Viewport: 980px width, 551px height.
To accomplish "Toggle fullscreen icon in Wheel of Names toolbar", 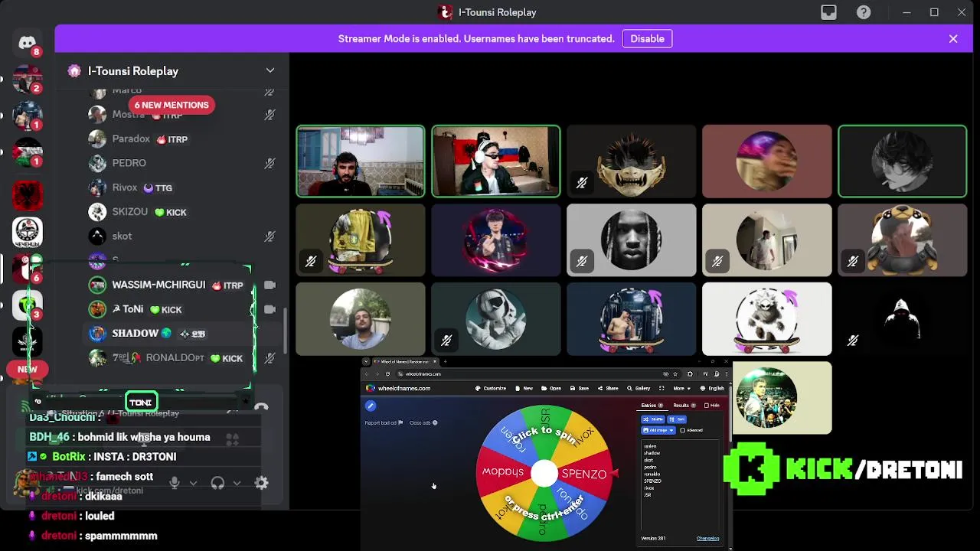I will [661, 388].
